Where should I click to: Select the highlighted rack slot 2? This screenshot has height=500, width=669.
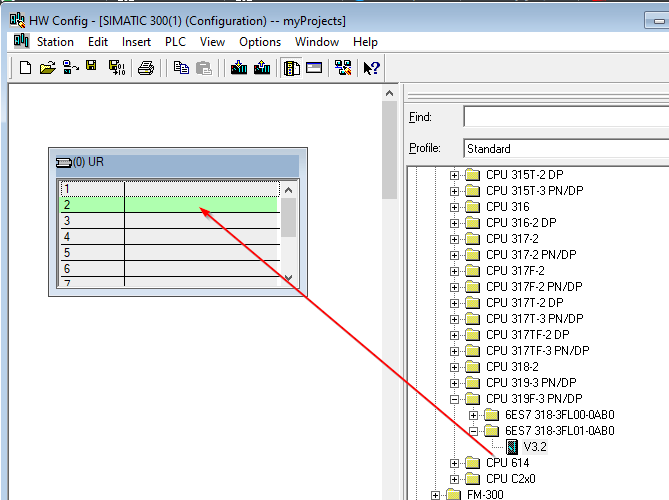coord(170,205)
